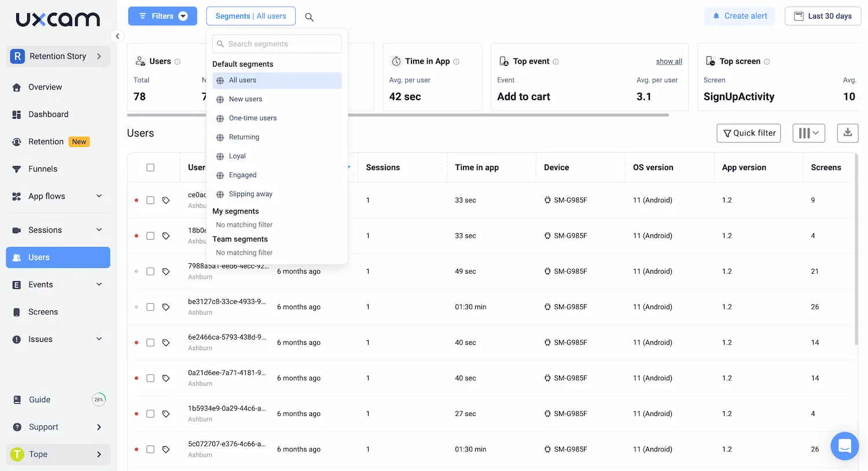Viewport: 868px width, 471px height.
Task: Click info icon next to Top event
Action: (556, 61)
